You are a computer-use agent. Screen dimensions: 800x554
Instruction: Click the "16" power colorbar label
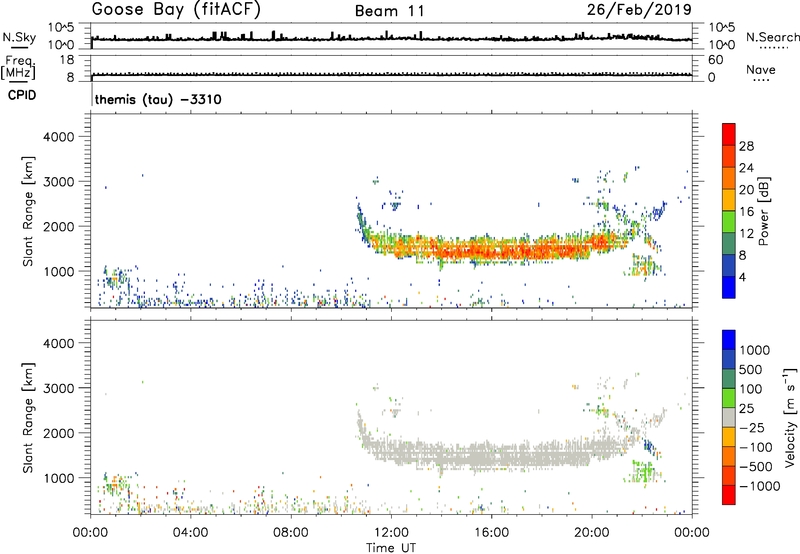pos(746,212)
